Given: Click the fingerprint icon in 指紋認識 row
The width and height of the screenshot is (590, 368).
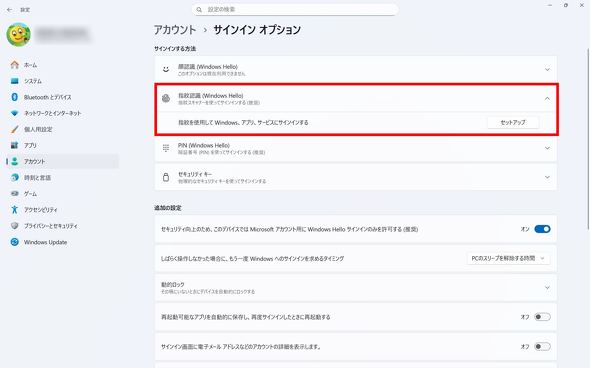Looking at the screenshot, I should coord(166,98).
